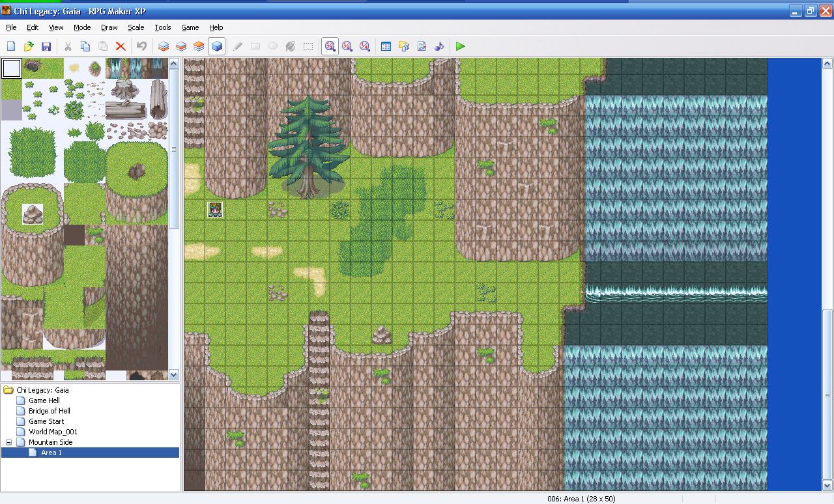
Task: Open the Tools menu
Action: click(163, 27)
